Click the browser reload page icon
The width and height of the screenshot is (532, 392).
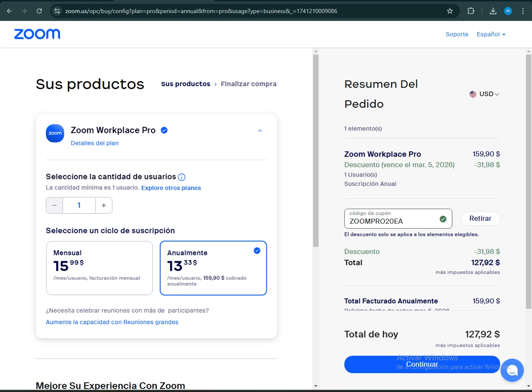39,11
